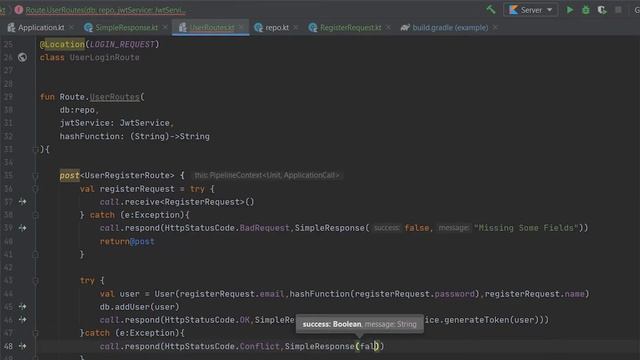This screenshot has width=640, height=360.
Task: Click the class icon on SimpleResponse.kt tab
Action: click(88, 27)
